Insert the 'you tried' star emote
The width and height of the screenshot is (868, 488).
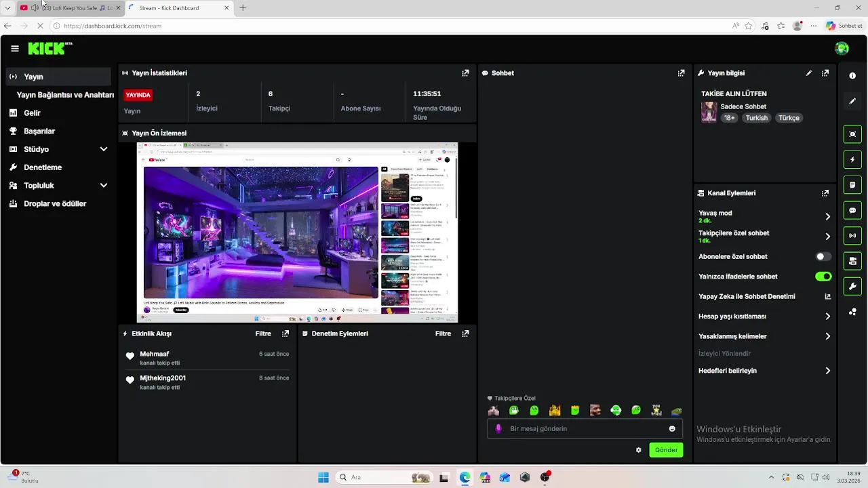(x=656, y=410)
